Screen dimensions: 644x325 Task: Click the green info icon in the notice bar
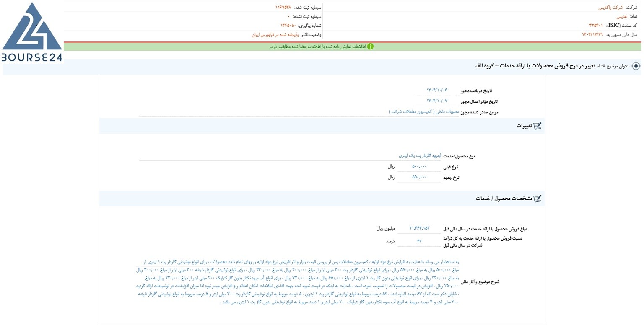click(x=370, y=46)
